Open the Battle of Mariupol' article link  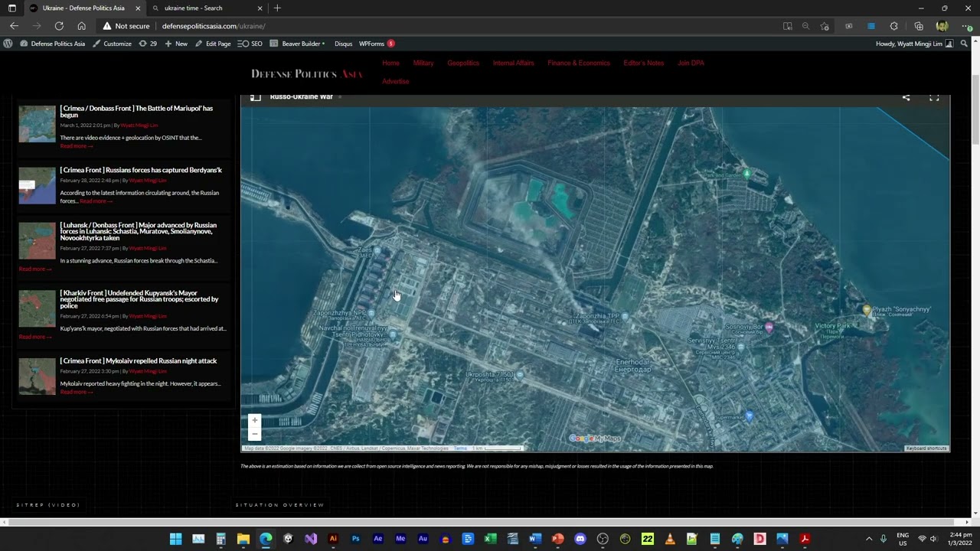click(136, 112)
